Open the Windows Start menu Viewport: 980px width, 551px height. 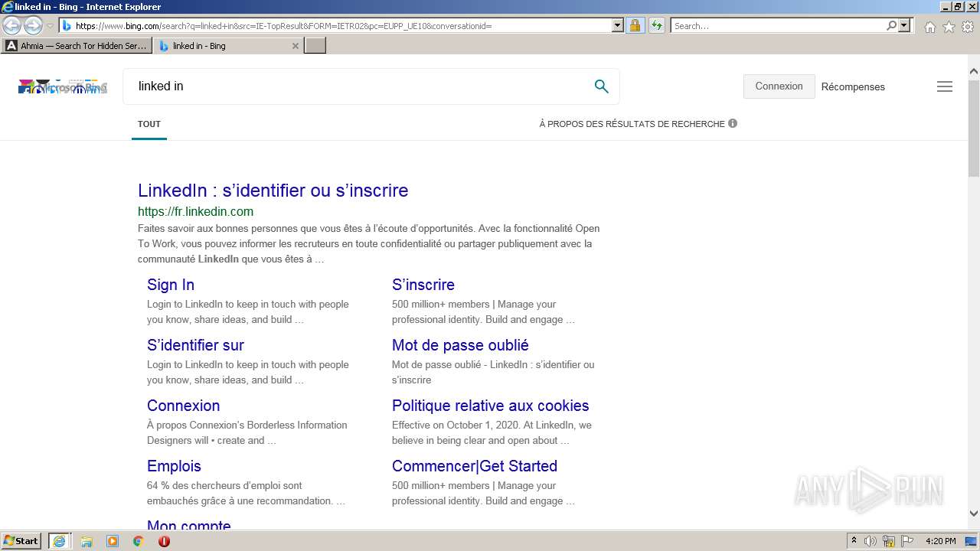pos(21,541)
